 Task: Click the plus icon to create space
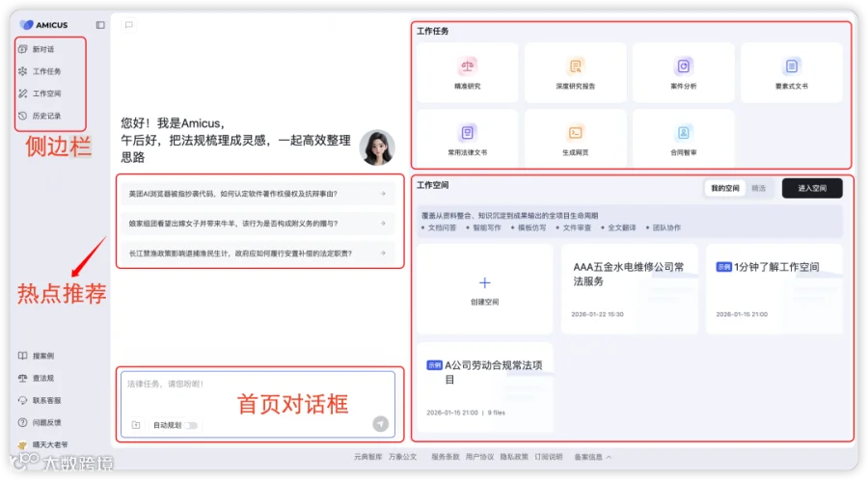coord(484,283)
